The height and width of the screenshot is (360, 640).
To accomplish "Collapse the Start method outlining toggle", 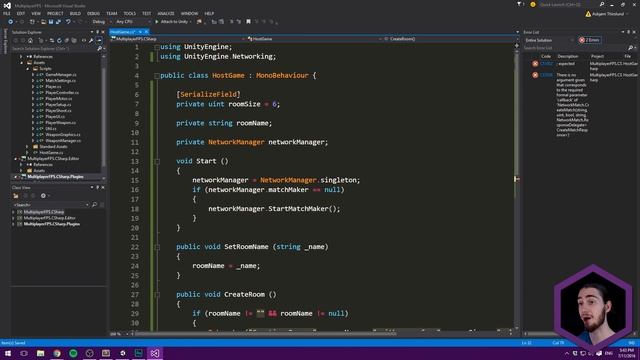I will [157, 161].
